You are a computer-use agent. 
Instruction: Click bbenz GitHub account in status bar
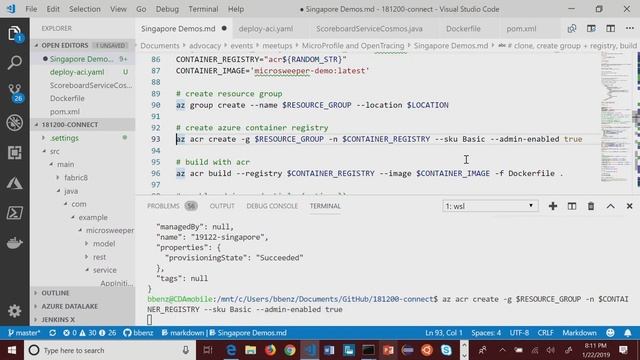[138, 333]
